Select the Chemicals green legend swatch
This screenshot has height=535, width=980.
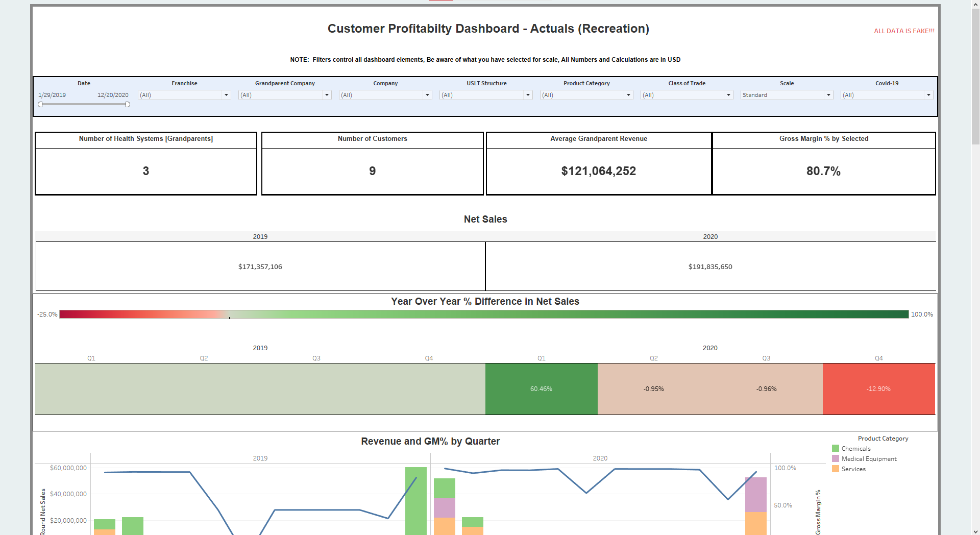pos(836,449)
